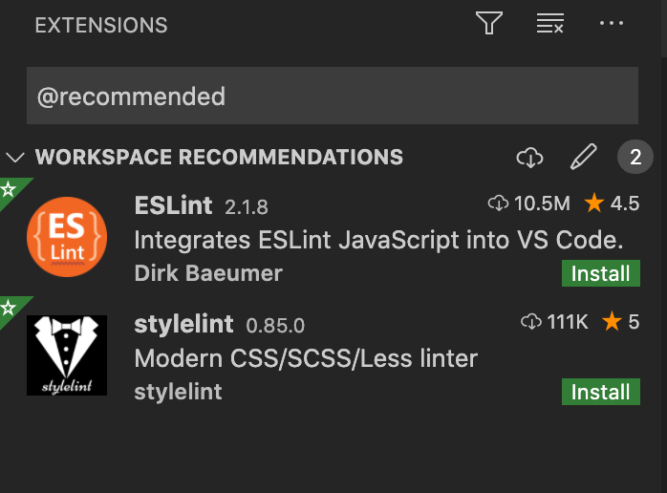Click ESLint's 4.5 star rating
The height and width of the screenshot is (493, 667).
[612, 203]
